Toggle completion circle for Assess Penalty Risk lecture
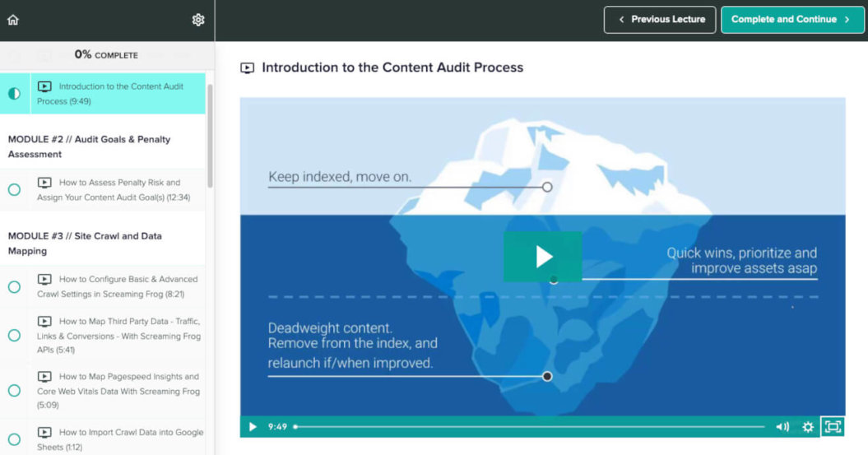This screenshot has width=868, height=455. 14,190
